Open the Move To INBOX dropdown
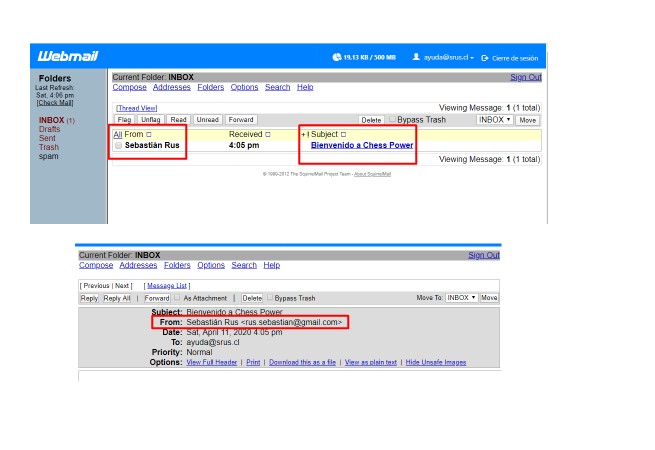Image resolution: width=655 pixels, height=450 pixels. coord(461,298)
